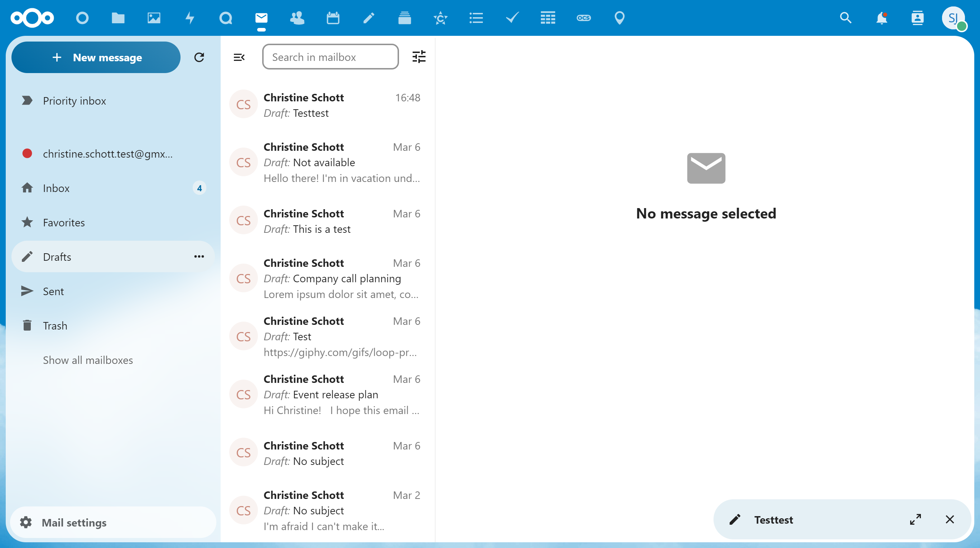Open the Deck app

point(404,18)
